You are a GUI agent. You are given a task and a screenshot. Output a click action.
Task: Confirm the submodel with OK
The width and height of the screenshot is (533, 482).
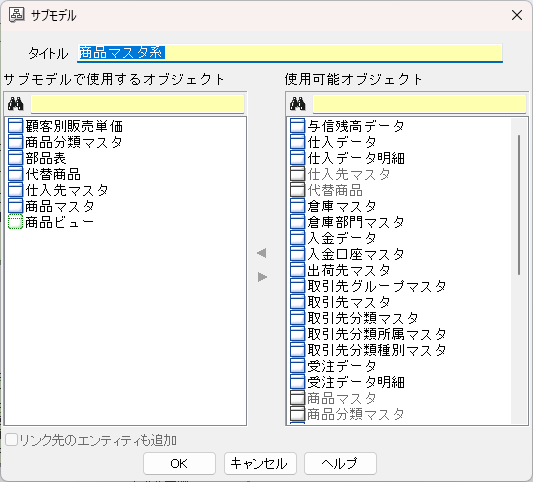179,463
